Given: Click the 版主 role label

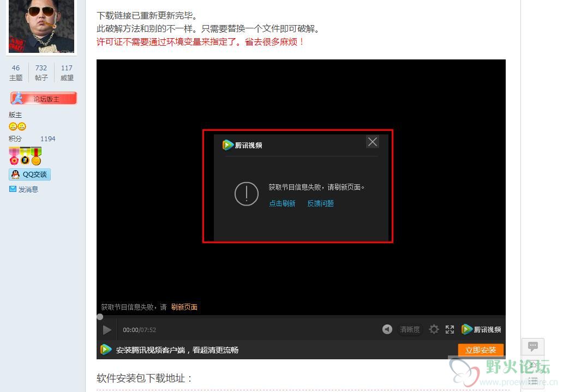Looking at the screenshot, I should [x=15, y=115].
